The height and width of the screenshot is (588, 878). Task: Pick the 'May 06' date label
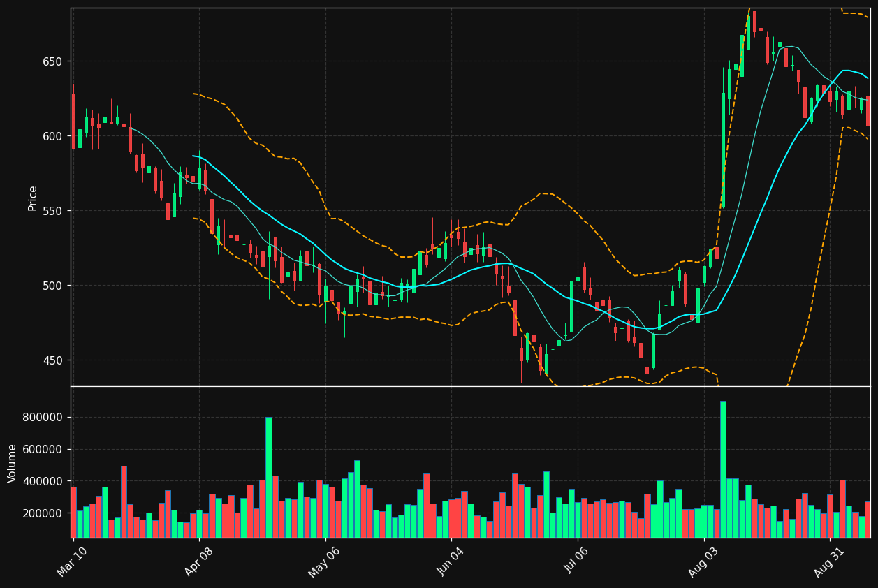pyautogui.click(x=324, y=561)
